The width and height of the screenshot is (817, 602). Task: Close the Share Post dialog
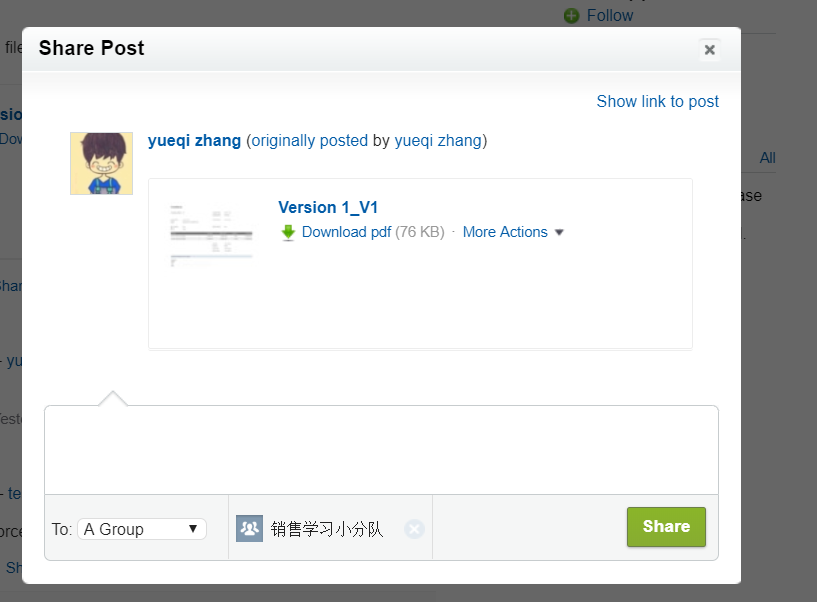pyautogui.click(x=709, y=50)
